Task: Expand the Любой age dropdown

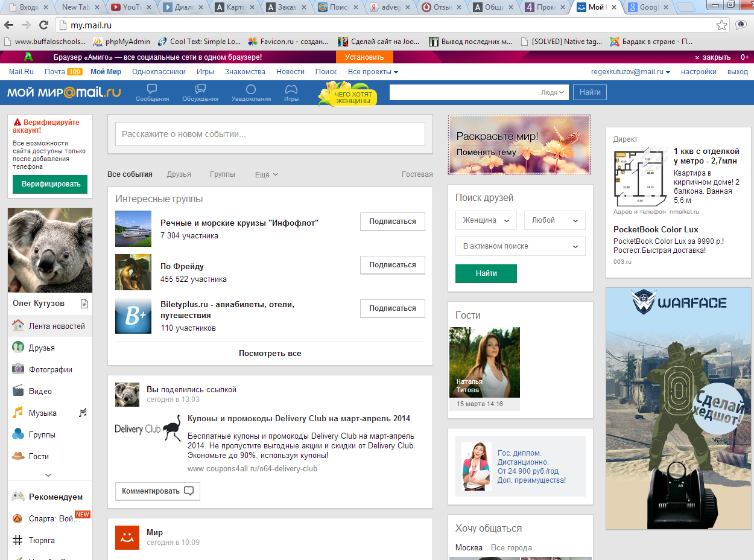Action: coord(555,220)
